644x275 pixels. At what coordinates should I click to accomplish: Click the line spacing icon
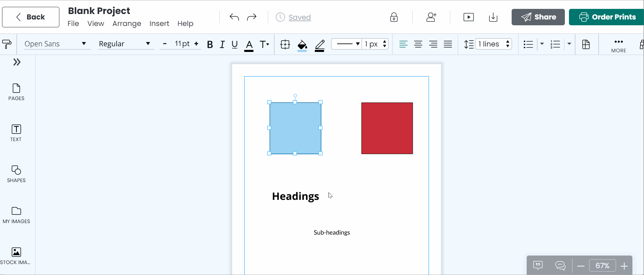pyautogui.click(x=469, y=44)
